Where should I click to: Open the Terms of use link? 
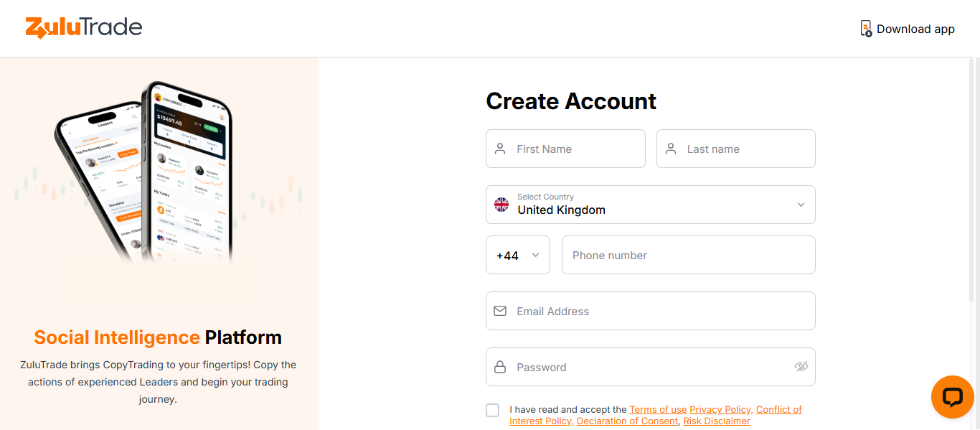tap(658, 409)
